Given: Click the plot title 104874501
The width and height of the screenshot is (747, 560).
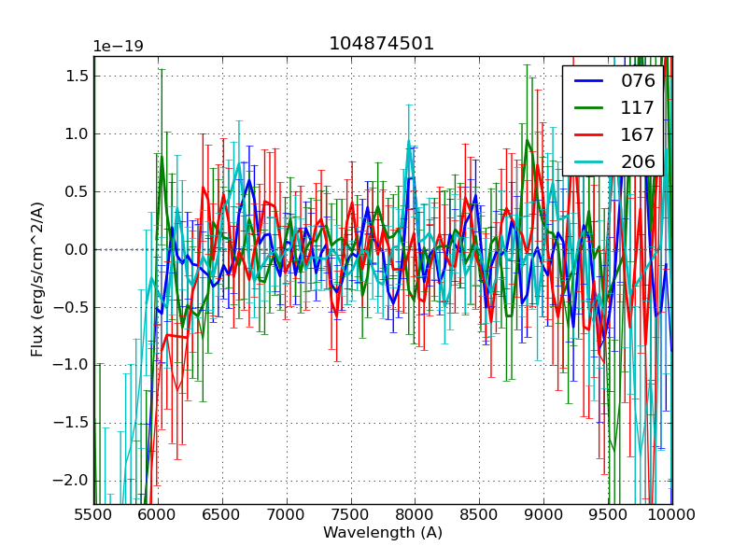Looking at the screenshot, I should point(382,44).
